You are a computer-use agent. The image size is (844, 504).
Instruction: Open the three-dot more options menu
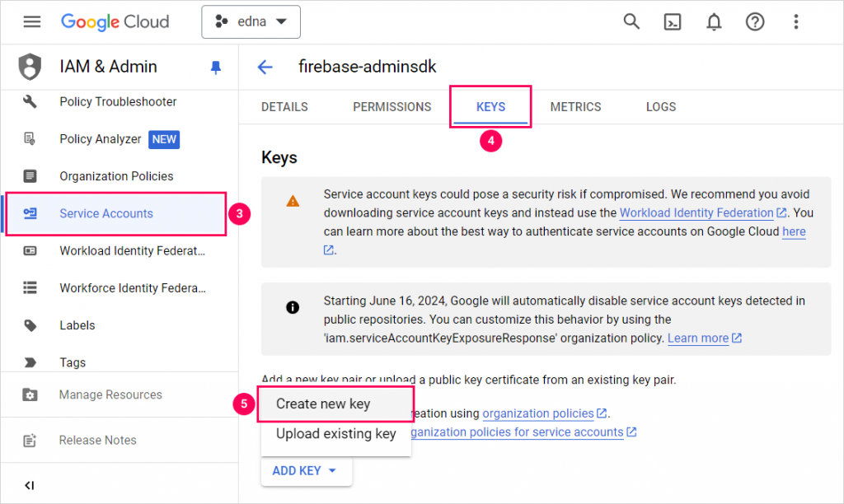pyautogui.click(x=795, y=22)
